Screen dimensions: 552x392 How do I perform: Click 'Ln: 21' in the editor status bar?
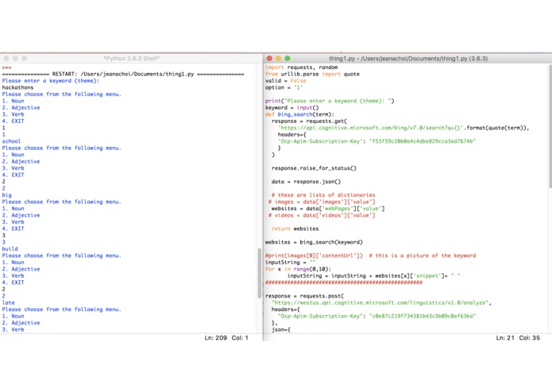[x=505, y=338]
